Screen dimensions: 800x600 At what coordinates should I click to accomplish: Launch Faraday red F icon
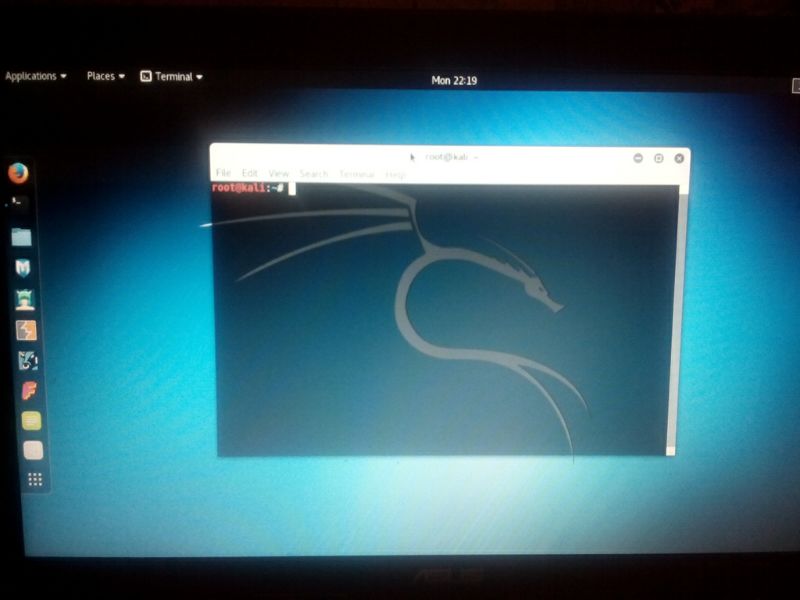coord(29,390)
